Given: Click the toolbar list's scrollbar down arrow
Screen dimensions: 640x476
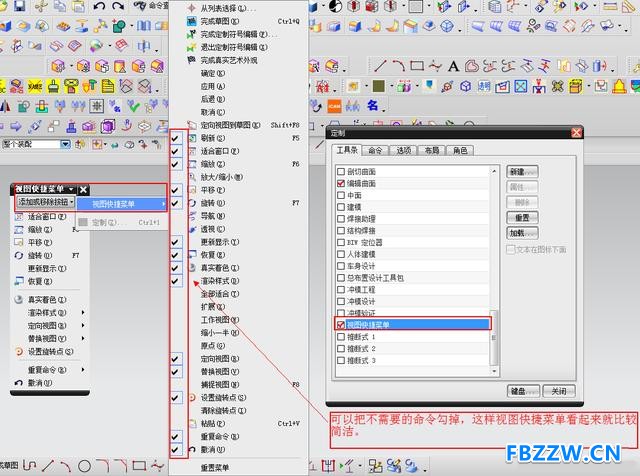Looking at the screenshot, I should (494, 371).
